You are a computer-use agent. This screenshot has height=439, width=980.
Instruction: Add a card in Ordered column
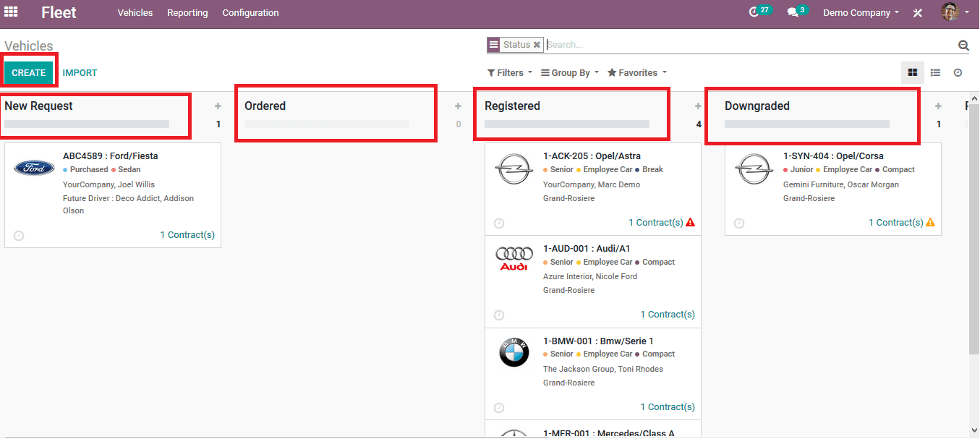coord(458,106)
